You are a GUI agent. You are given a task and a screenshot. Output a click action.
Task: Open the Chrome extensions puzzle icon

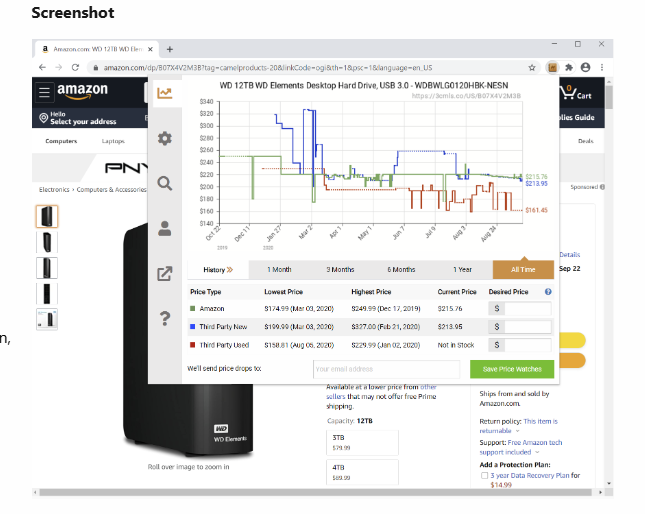(569, 67)
